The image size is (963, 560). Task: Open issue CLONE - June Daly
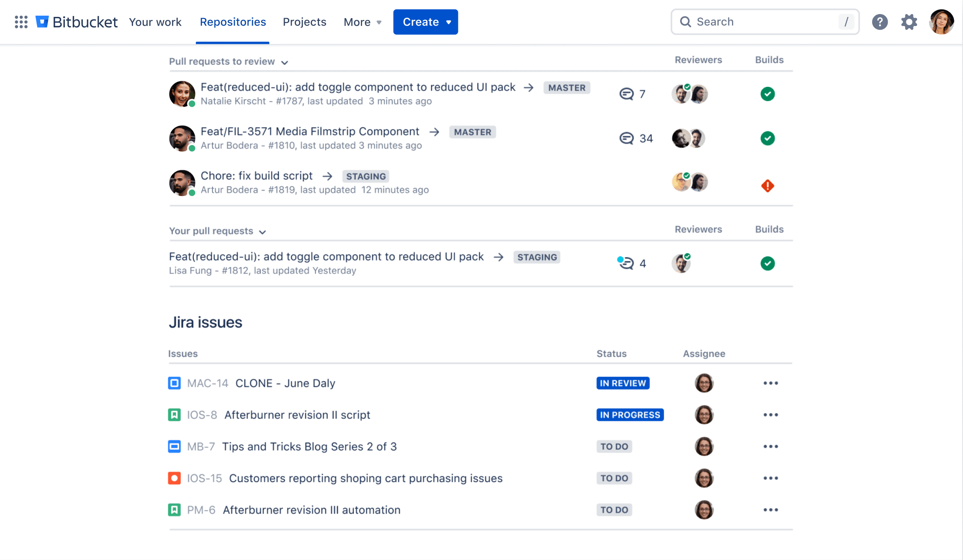(285, 383)
